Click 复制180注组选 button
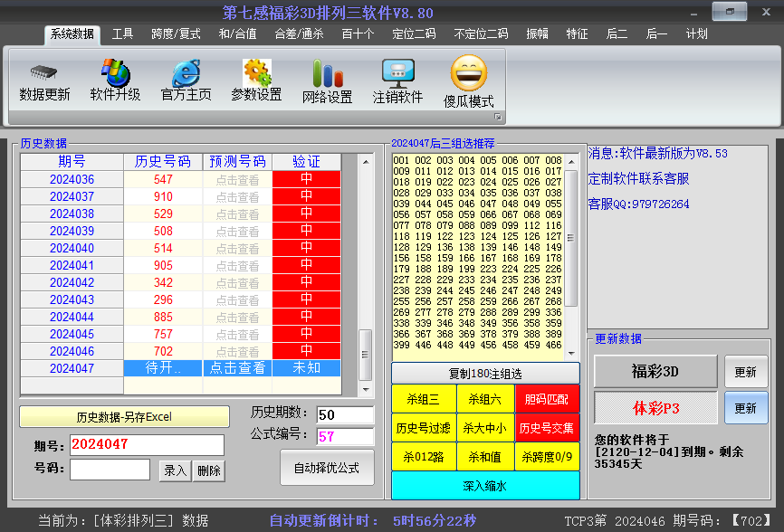784x532 pixels. 485,374
